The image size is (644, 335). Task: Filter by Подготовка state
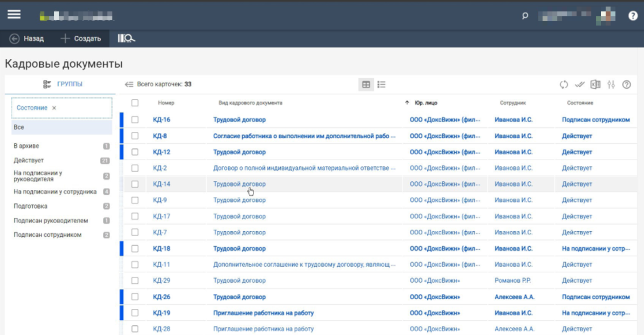coord(61,206)
